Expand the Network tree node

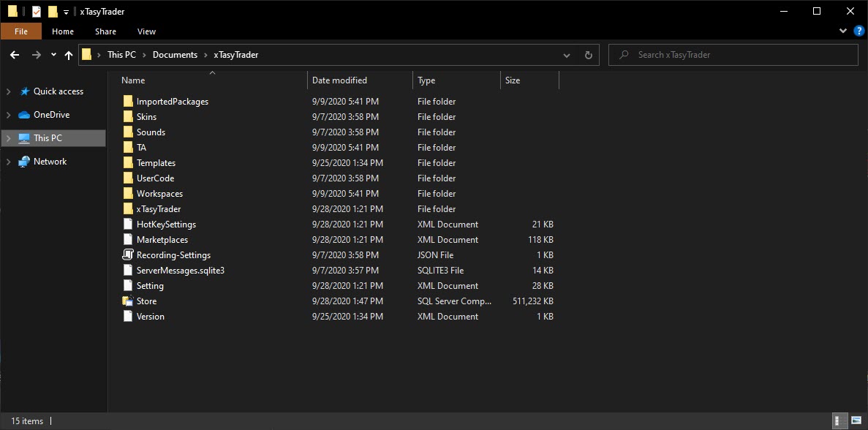[9, 162]
